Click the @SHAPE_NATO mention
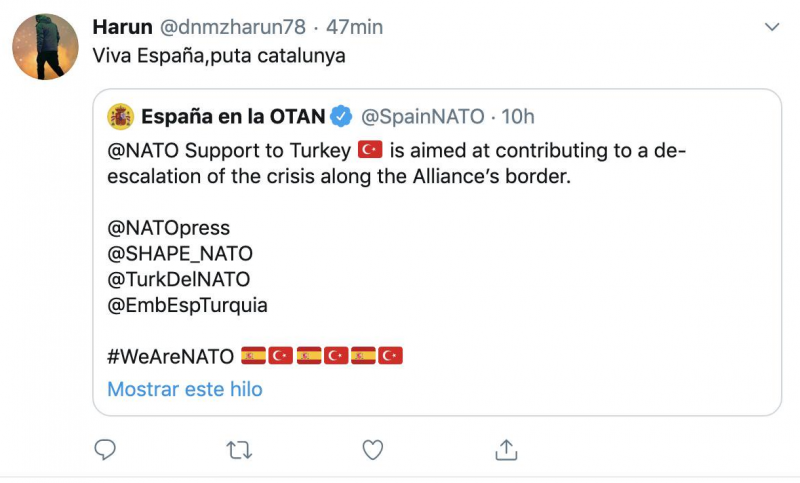 (x=180, y=254)
